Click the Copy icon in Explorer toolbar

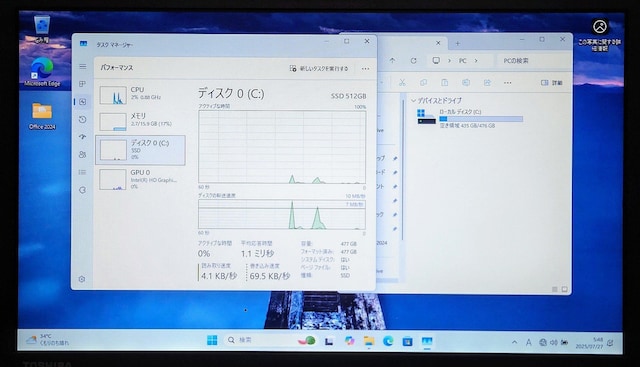click(x=423, y=82)
